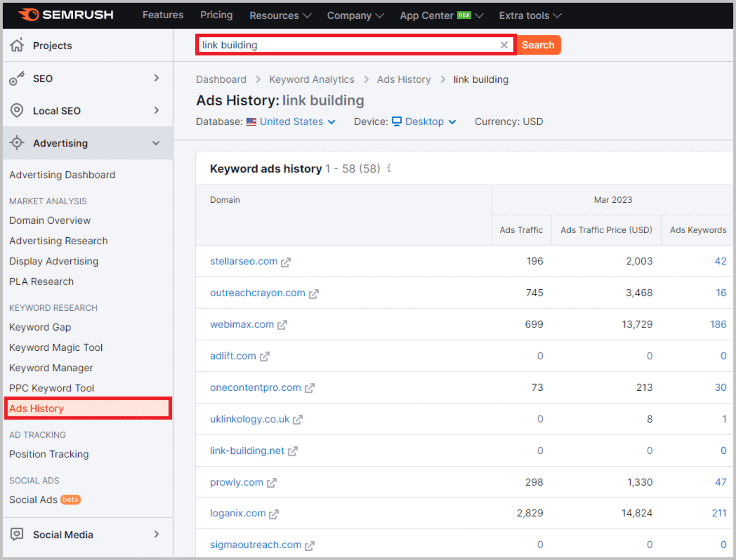Click the Local SEO pin icon

[17, 110]
